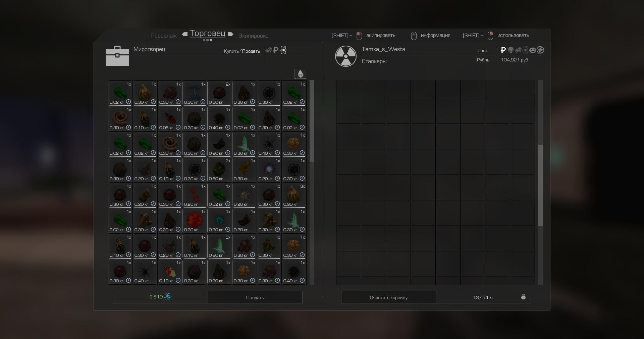Click the player basket scrollbar thumb

click(540, 186)
